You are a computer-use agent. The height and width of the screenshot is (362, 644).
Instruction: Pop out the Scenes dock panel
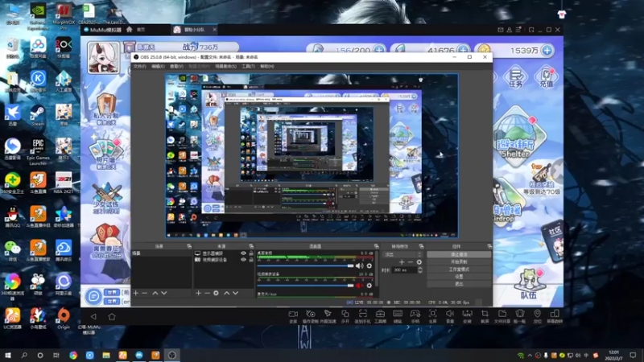[189, 246]
